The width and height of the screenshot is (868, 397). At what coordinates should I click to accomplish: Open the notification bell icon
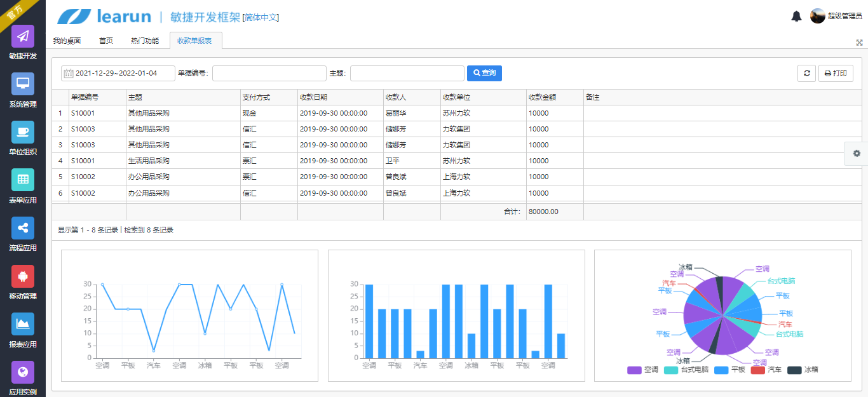point(797,17)
